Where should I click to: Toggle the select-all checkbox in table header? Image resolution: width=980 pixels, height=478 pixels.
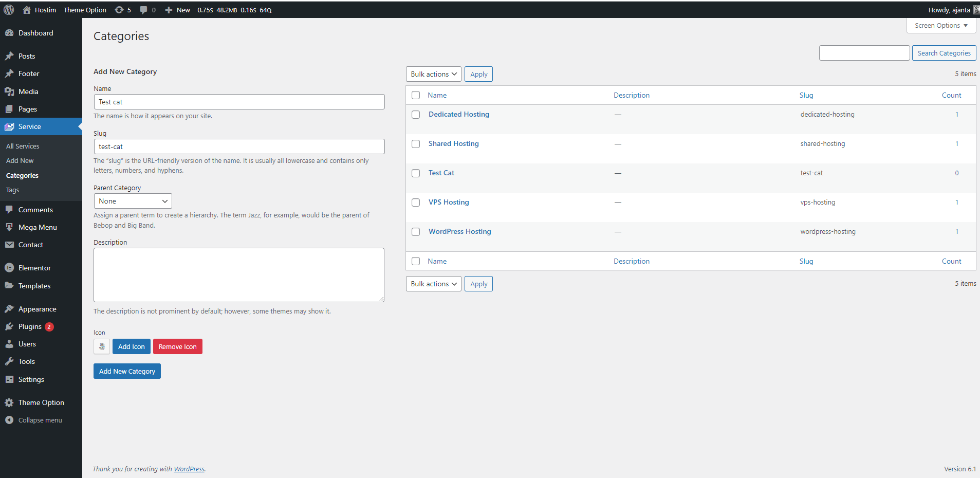click(416, 95)
